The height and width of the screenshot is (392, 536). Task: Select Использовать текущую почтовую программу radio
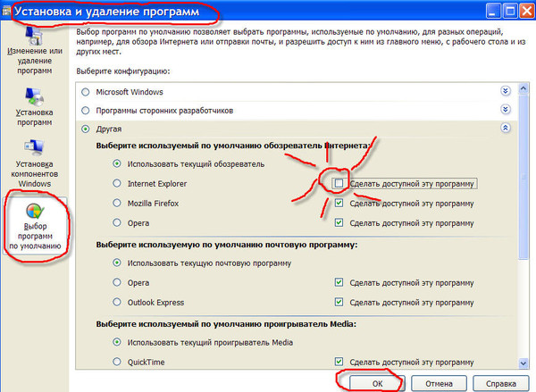tap(117, 263)
